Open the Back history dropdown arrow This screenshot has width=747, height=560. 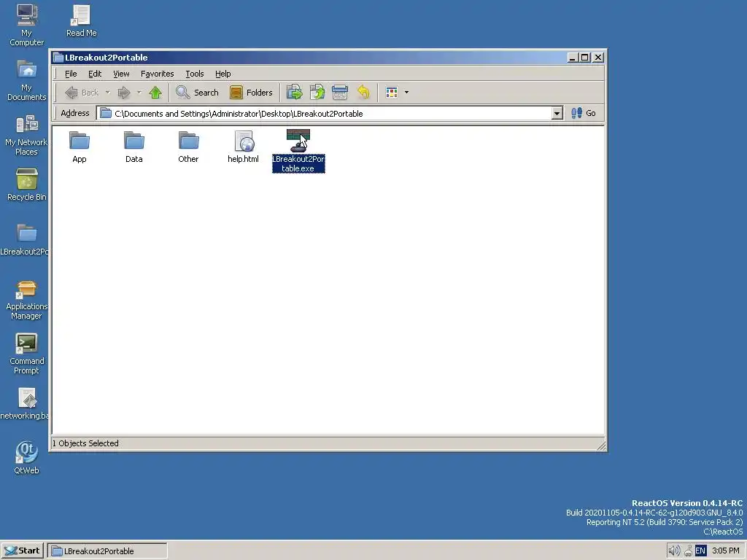[x=108, y=93]
